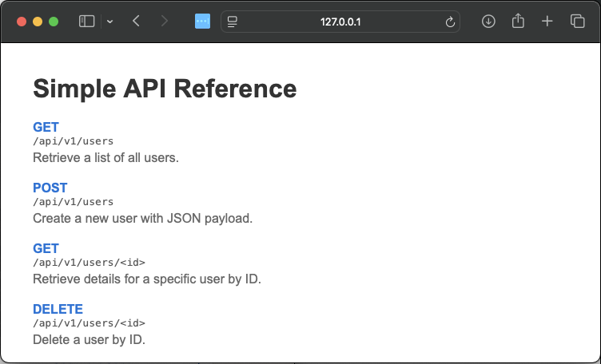Go back to the previous page
The image size is (601, 364).
tap(136, 22)
